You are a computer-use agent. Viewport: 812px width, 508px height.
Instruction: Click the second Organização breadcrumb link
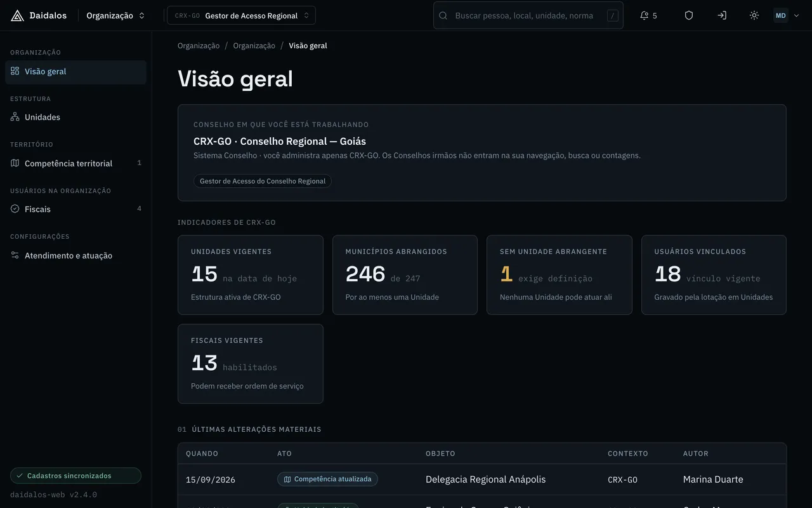point(254,46)
